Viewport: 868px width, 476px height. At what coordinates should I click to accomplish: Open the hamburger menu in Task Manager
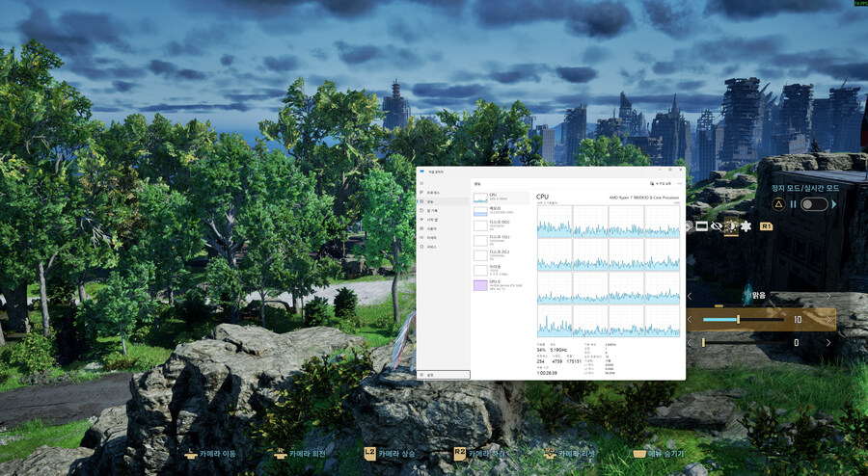(421, 183)
